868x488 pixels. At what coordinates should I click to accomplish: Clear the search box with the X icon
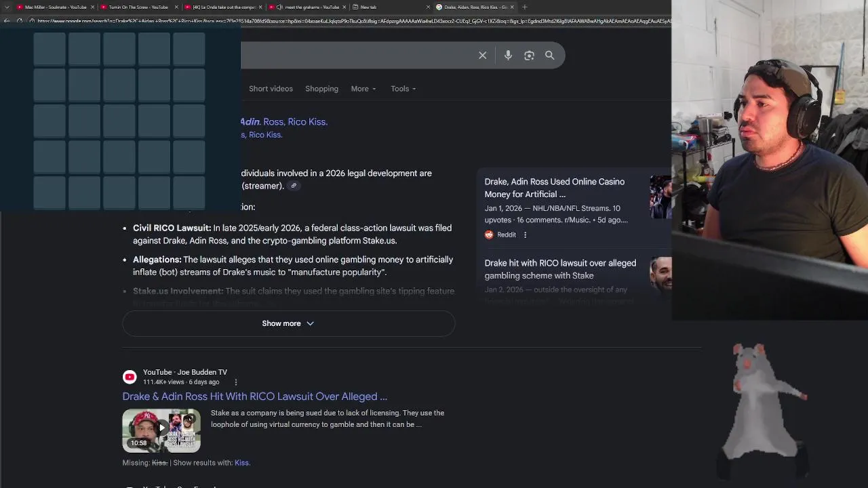(x=482, y=56)
